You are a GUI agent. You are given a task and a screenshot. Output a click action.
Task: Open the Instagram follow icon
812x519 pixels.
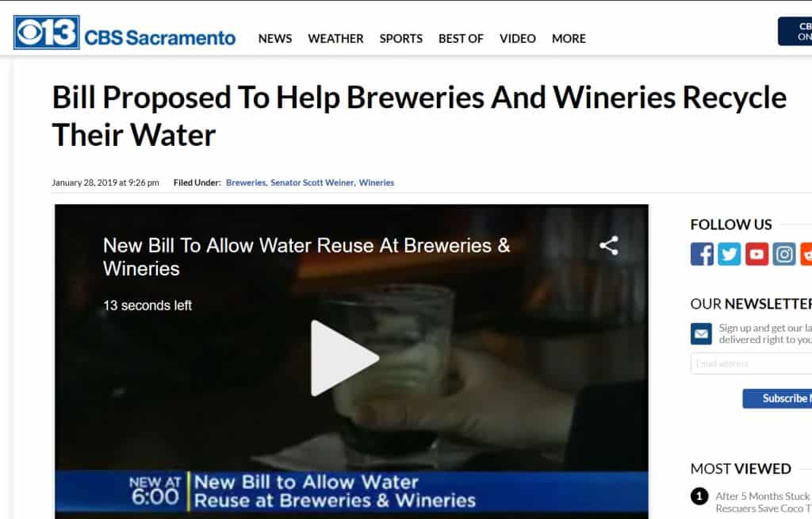click(x=784, y=254)
